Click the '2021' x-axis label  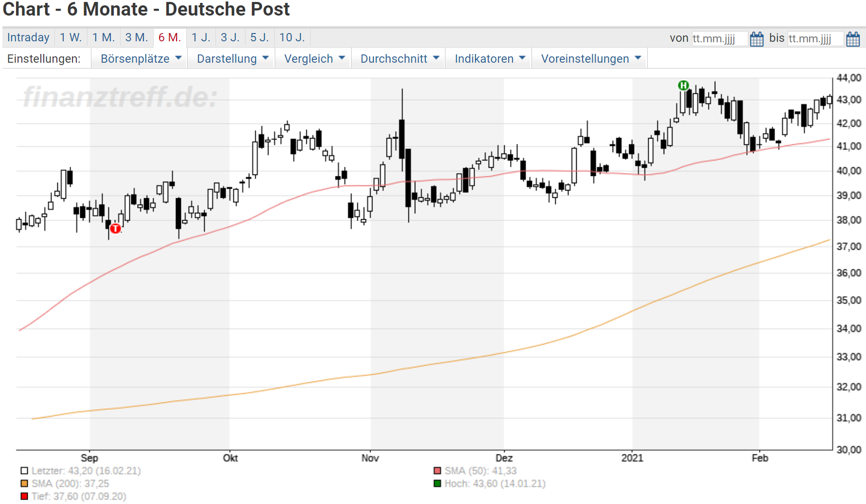pyautogui.click(x=632, y=458)
